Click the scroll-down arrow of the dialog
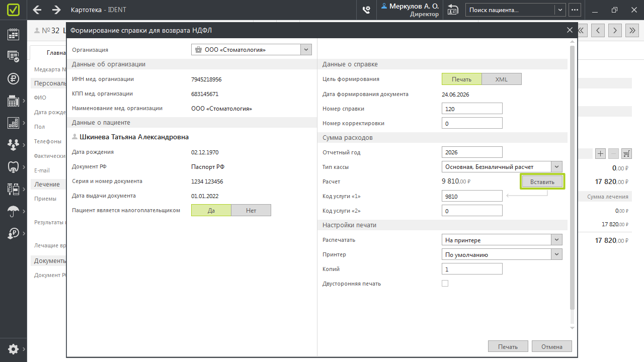The width and height of the screenshot is (644, 362). (572, 328)
